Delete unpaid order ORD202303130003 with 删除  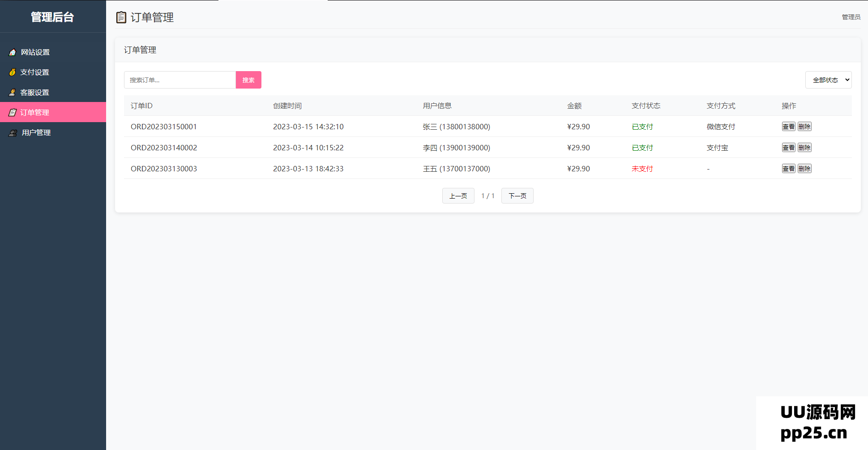pyautogui.click(x=804, y=169)
